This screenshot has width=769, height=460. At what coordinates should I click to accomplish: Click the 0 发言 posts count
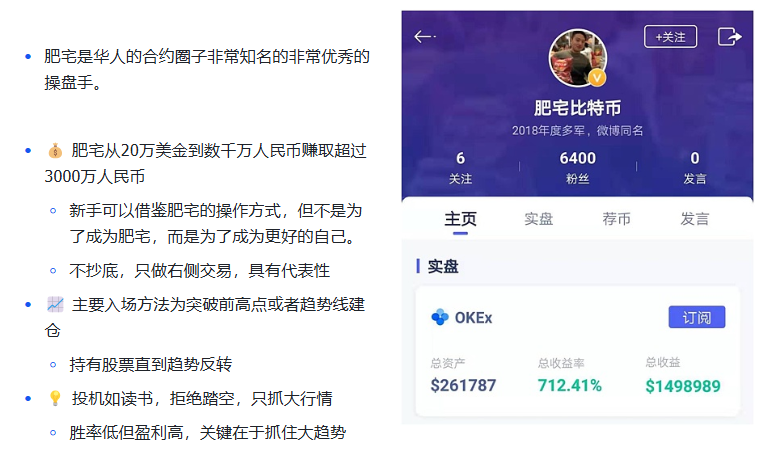(695, 168)
